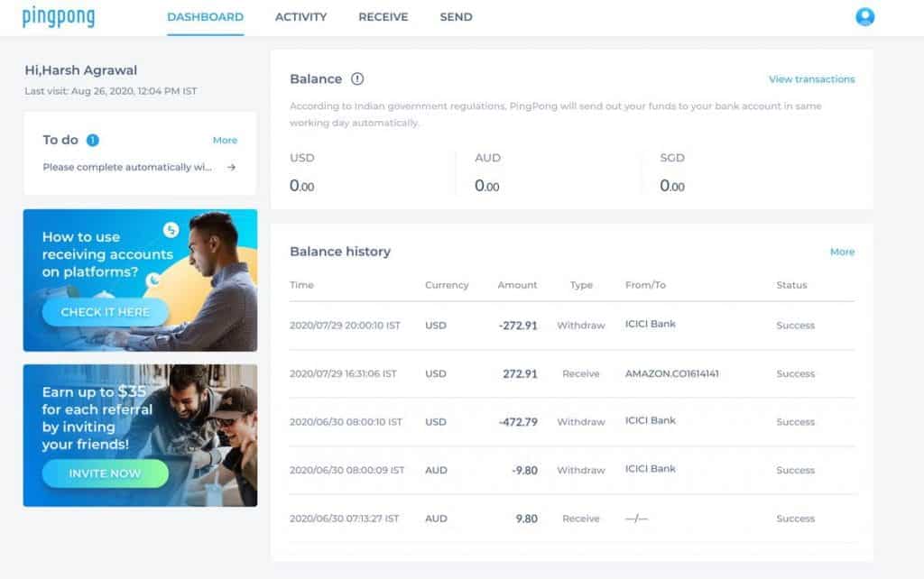924x579 pixels.
Task: Switch to the Dashboard tab
Action: [205, 17]
